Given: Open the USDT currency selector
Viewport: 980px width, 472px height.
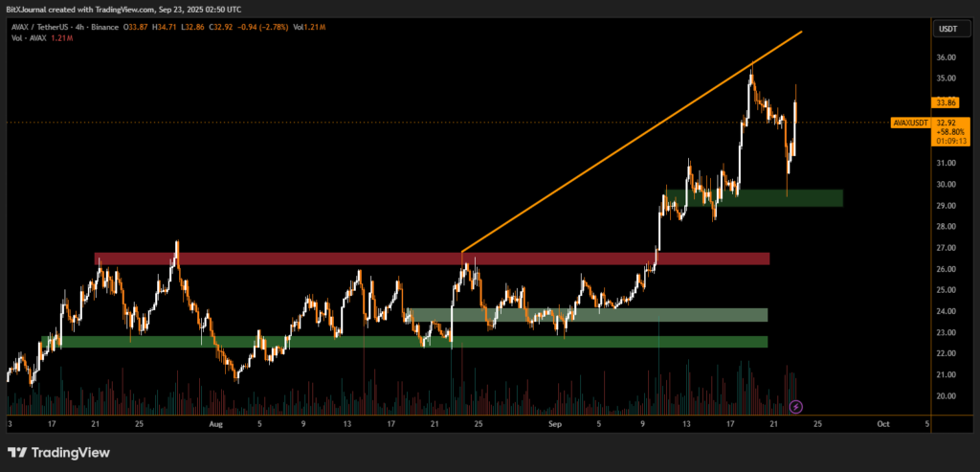Looking at the screenshot, I should (x=946, y=30).
